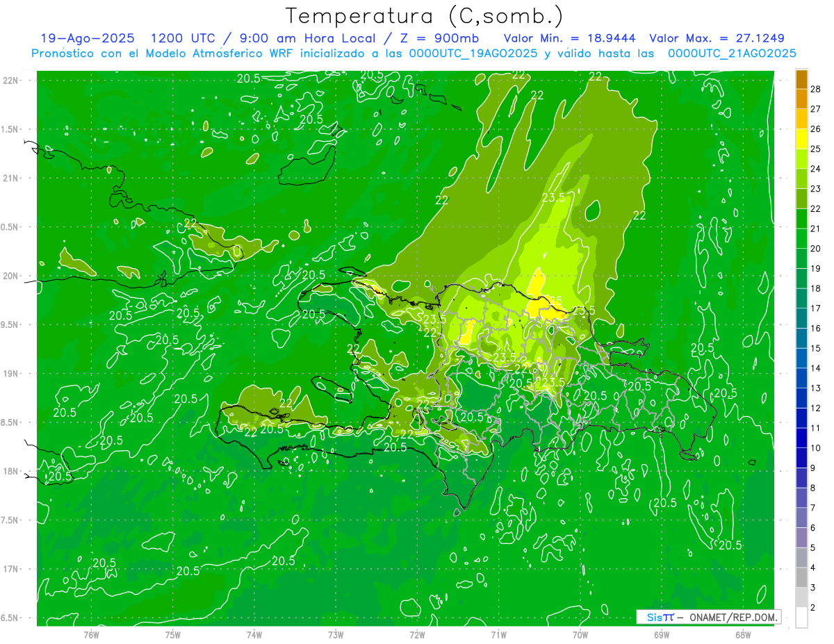Click the '71W' longitude axis label
This screenshot has width=834, height=644.
click(x=498, y=634)
